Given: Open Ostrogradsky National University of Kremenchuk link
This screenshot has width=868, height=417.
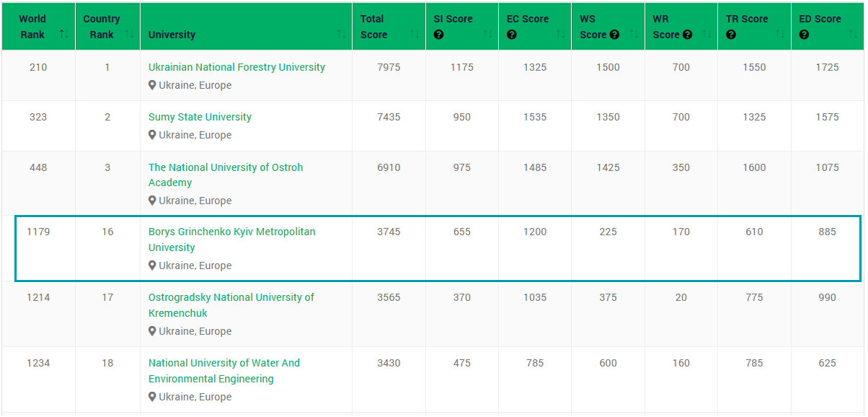Looking at the screenshot, I should (231, 297).
